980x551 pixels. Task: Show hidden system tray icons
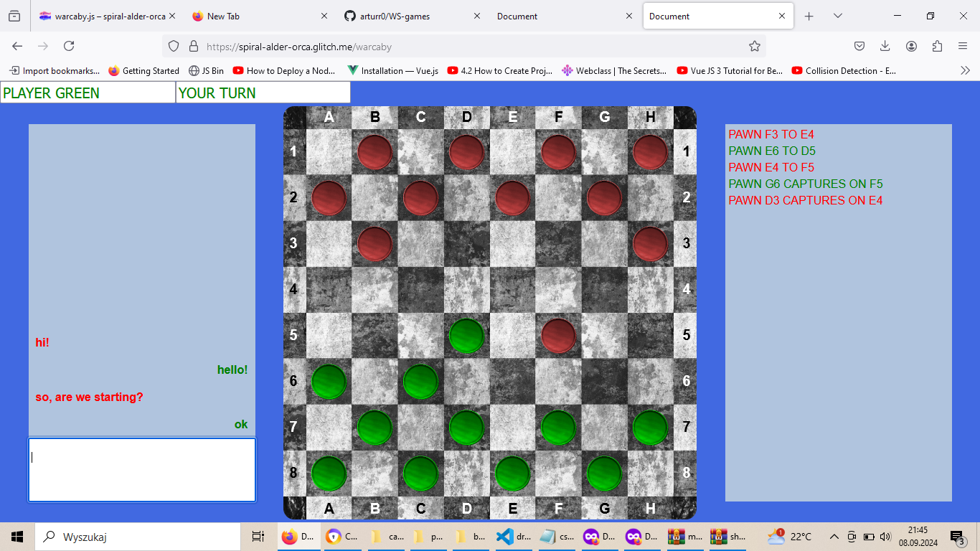click(x=834, y=537)
